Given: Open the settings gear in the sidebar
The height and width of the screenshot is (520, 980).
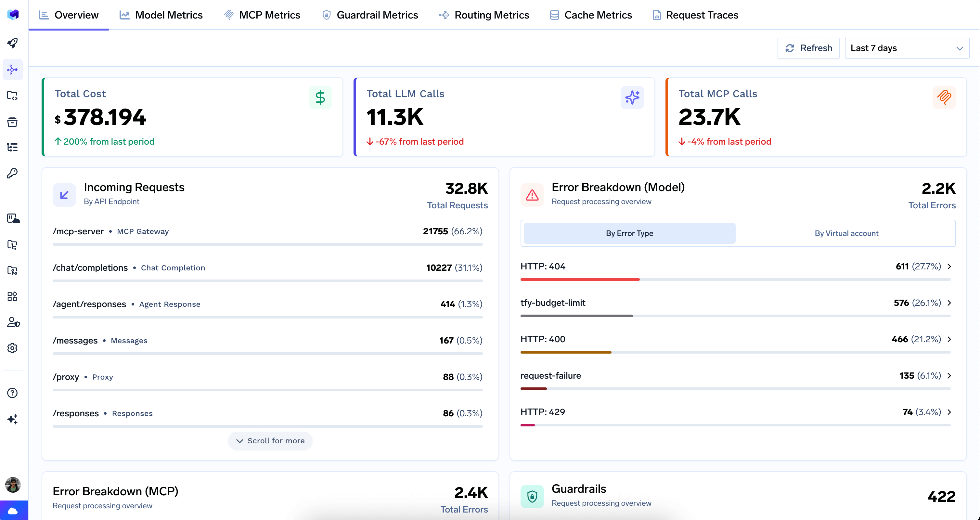Looking at the screenshot, I should pyautogui.click(x=13, y=348).
